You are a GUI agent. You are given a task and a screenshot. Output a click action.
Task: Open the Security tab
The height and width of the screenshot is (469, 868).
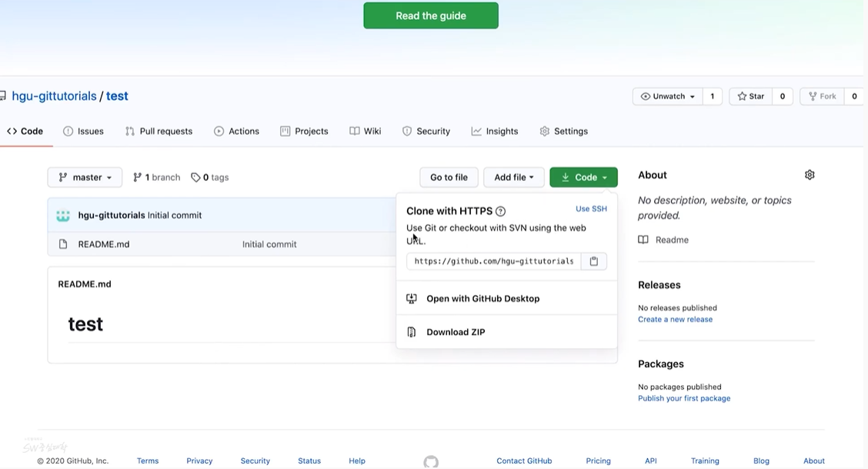pos(426,131)
